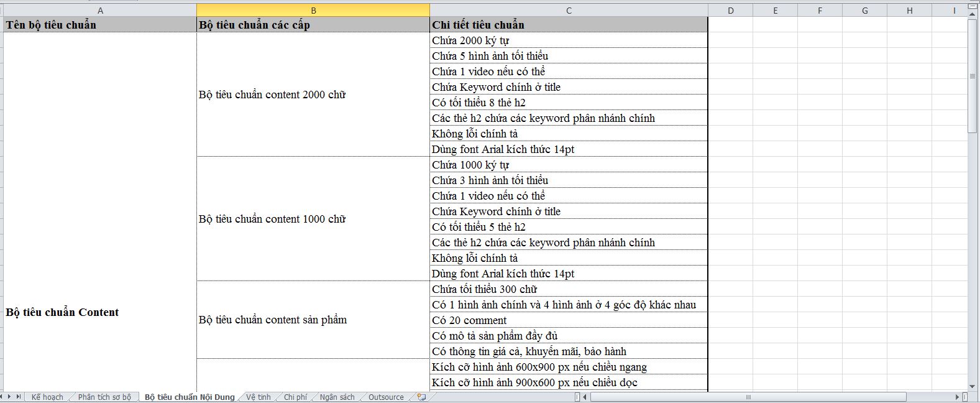Select column C header
This screenshot has height=403, width=980.
[x=569, y=11]
